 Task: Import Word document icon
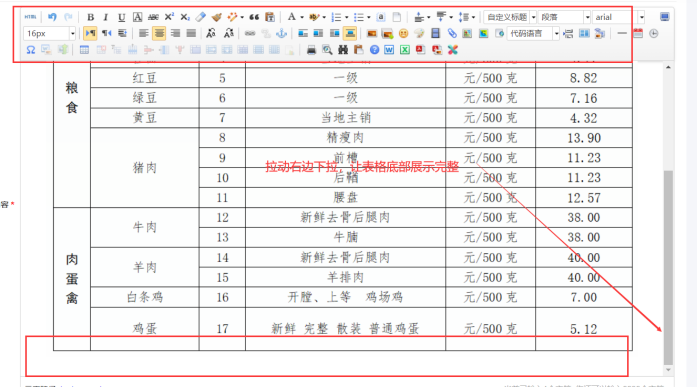pos(389,50)
